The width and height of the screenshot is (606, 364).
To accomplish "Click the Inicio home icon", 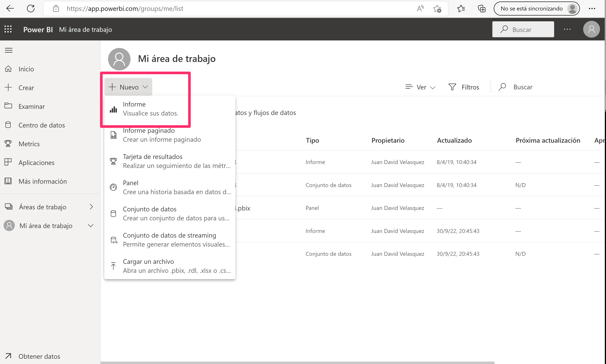I will click(x=8, y=69).
